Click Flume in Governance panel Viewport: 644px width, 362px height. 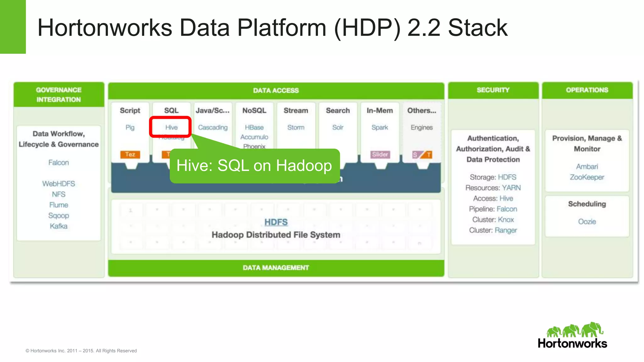58,205
